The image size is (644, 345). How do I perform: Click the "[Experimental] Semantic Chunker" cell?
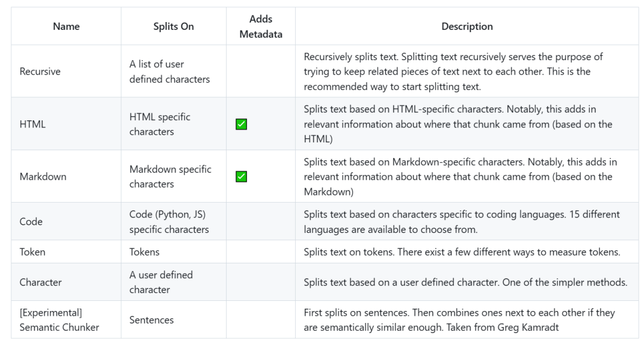59,320
